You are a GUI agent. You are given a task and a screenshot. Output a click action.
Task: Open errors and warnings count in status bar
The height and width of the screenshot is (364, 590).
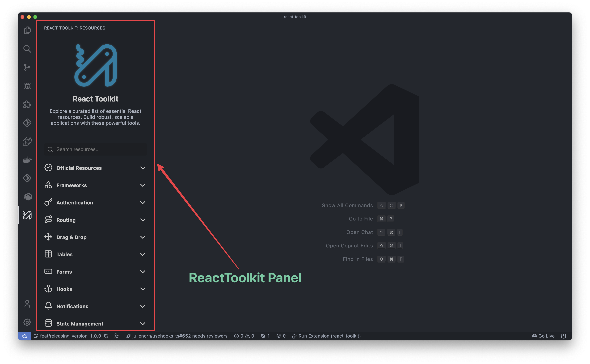244,336
